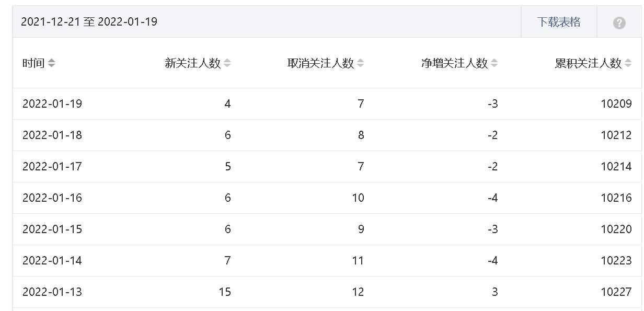The height and width of the screenshot is (311, 644).
Task: Sort by 累积关注人数 column arrows
Action: tap(628, 63)
